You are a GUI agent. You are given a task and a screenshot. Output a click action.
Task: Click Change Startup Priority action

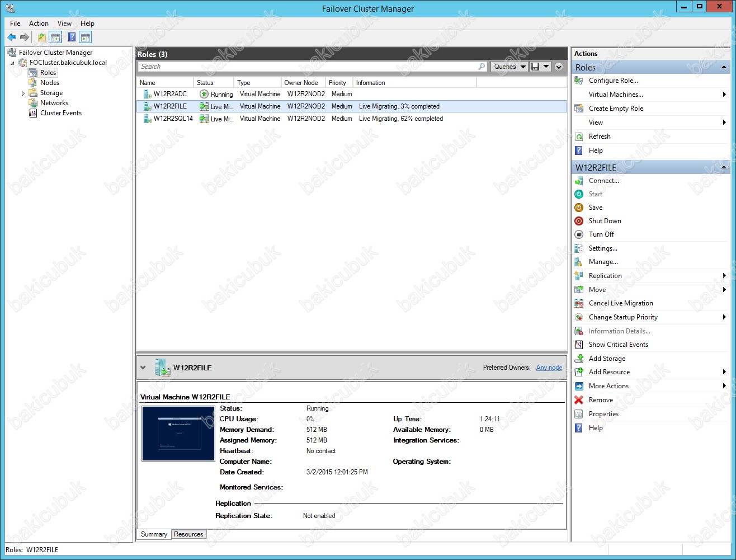[x=623, y=317]
